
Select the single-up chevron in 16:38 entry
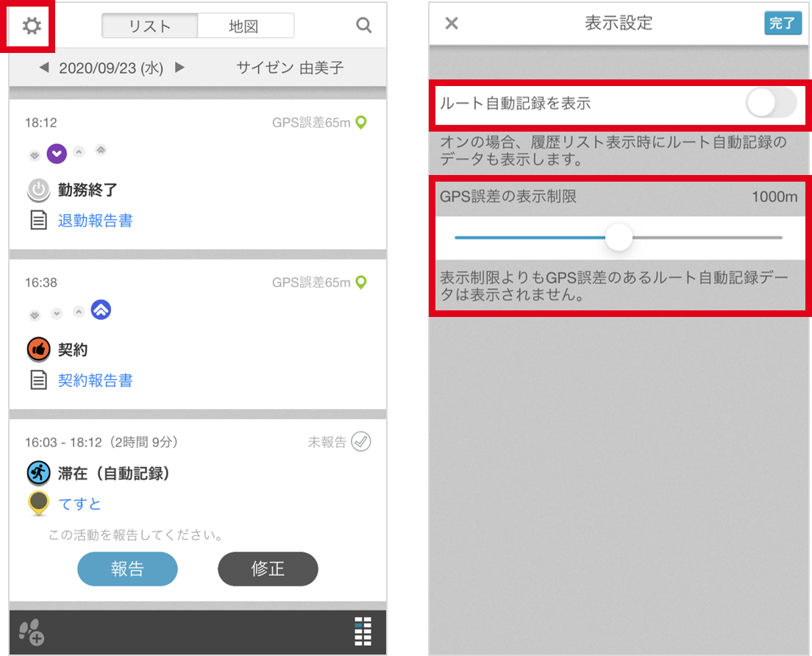tap(79, 312)
